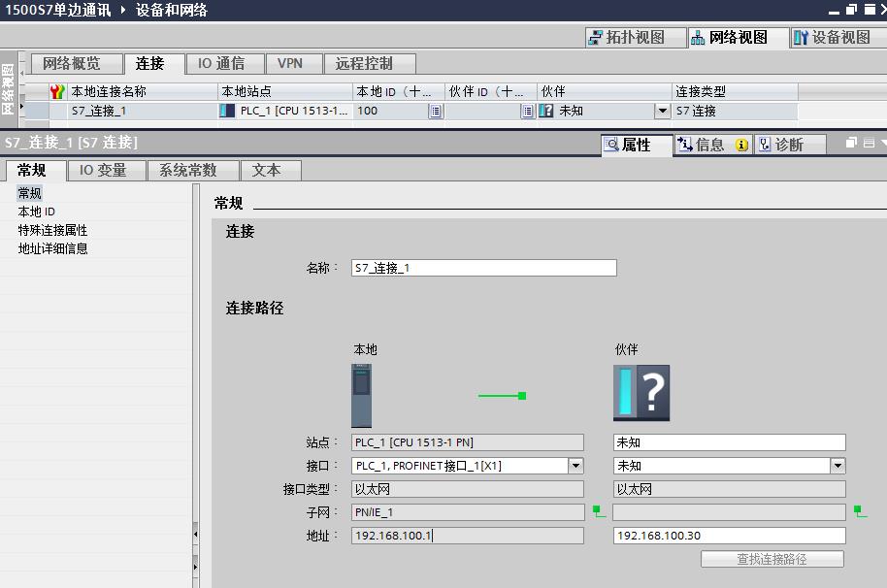Open the 远程控制 tab
This screenshot has width=887, height=588.
coord(370,63)
